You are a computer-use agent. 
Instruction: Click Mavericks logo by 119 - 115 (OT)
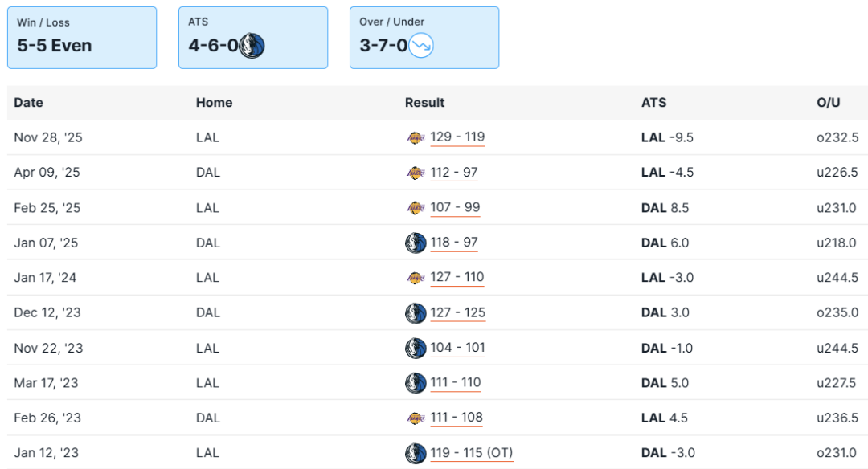point(416,453)
